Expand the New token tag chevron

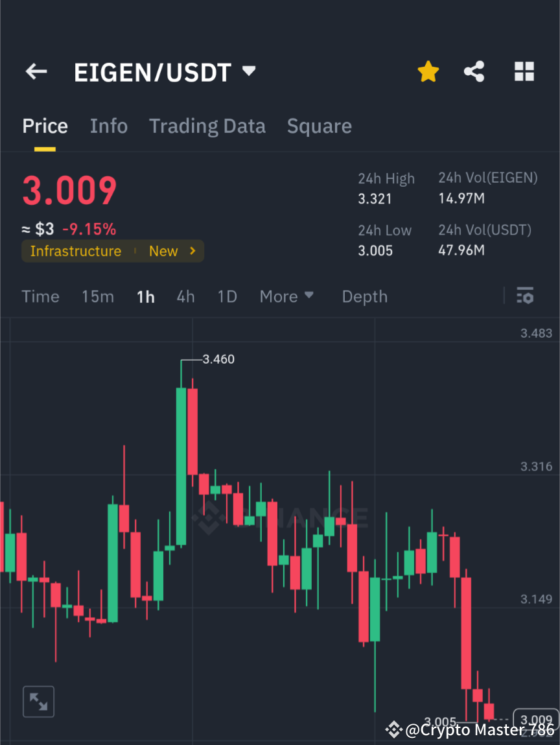pos(192,251)
